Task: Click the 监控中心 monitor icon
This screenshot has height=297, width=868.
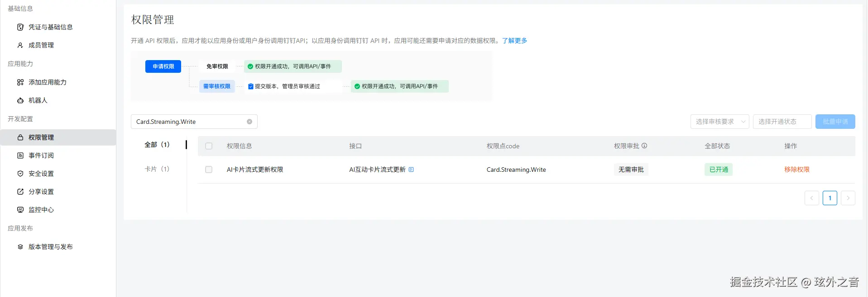Action: [x=20, y=210]
